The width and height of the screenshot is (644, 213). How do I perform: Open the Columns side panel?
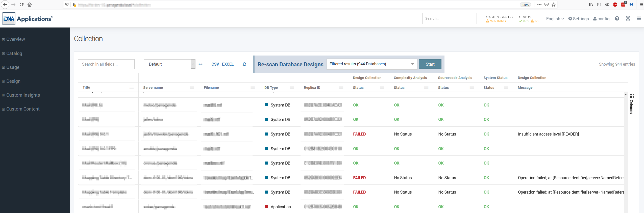[x=632, y=104]
